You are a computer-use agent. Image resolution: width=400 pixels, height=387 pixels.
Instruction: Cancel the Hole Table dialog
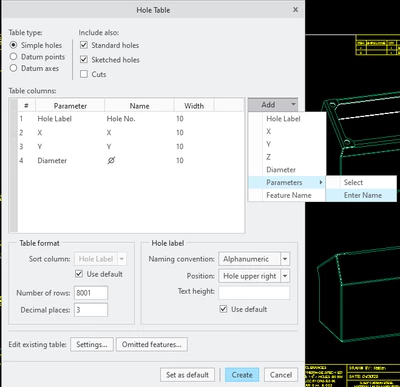pos(281,375)
